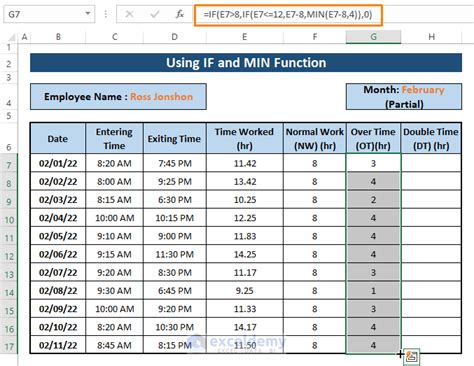Image resolution: width=474 pixels, height=366 pixels.
Task: Click the Date column heading cell
Action: (x=58, y=138)
